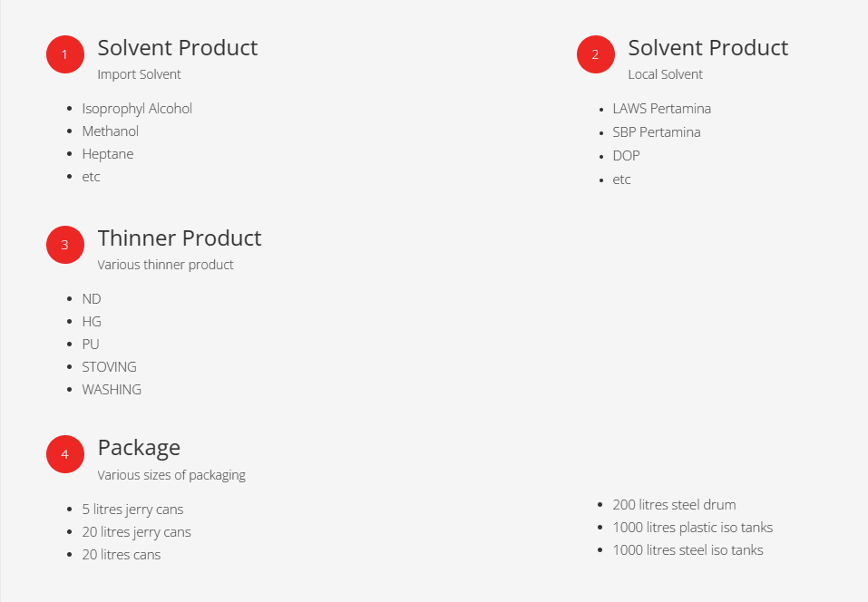
Task: Click DOP in local solvent list
Action: pyautogui.click(x=626, y=156)
